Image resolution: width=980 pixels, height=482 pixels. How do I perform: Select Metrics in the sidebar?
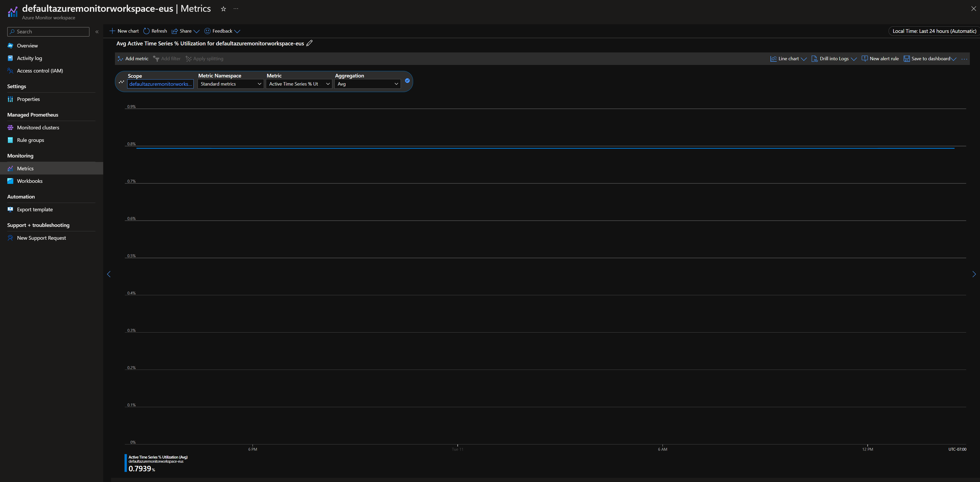click(x=51, y=168)
